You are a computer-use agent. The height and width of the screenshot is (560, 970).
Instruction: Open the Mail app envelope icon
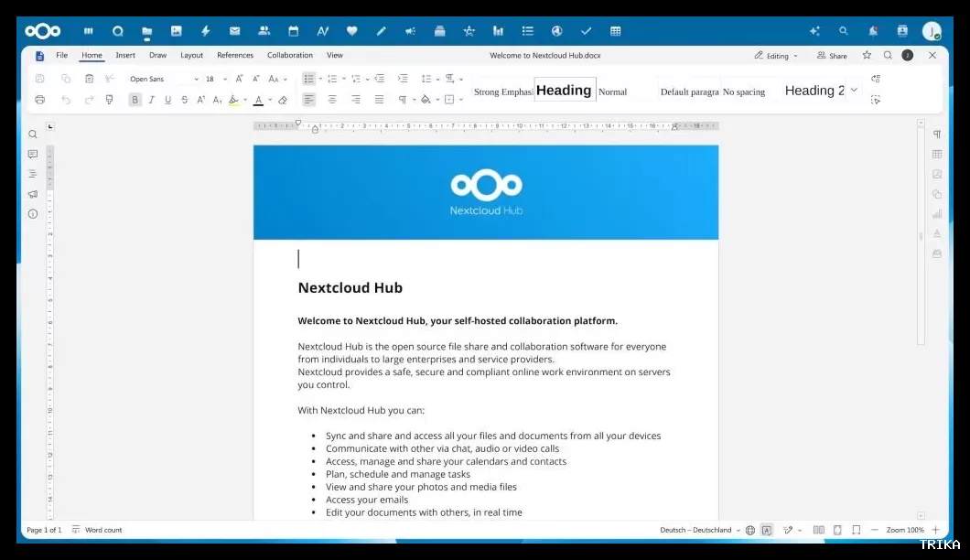coord(234,31)
